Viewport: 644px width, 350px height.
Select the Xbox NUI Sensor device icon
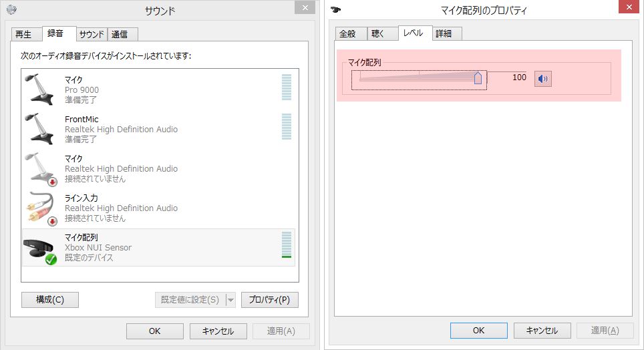[x=40, y=250]
